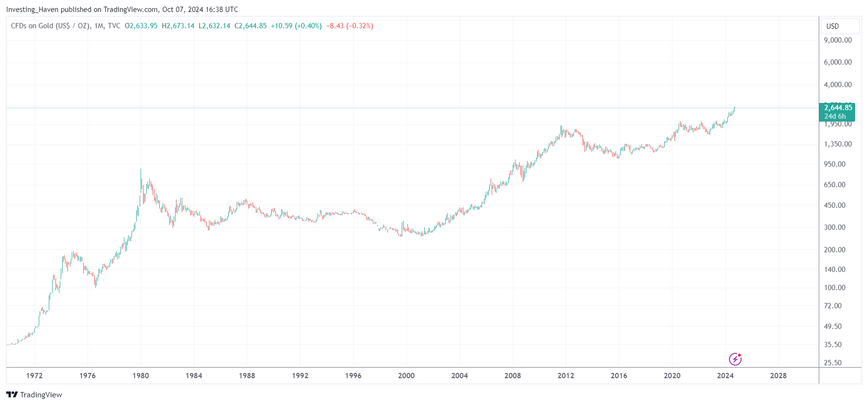The image size is (868, 405).
Task: Click the 72.00 price axis label
Action: pos(833,306)
